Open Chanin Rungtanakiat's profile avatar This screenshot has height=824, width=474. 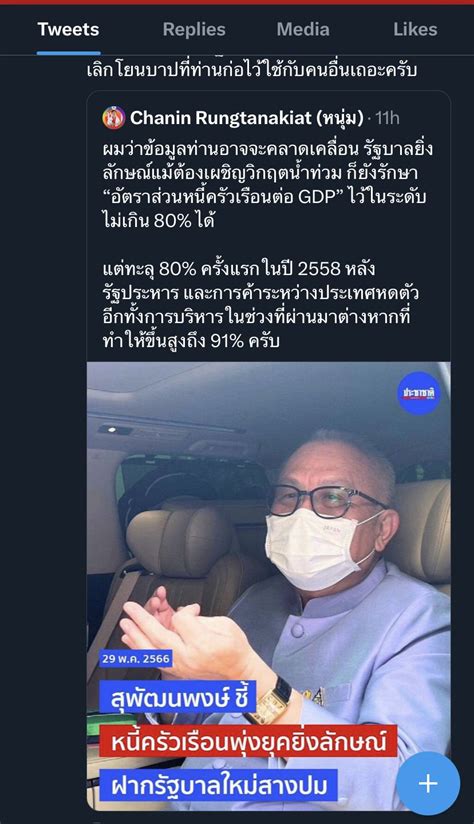(x=114, y=118)
